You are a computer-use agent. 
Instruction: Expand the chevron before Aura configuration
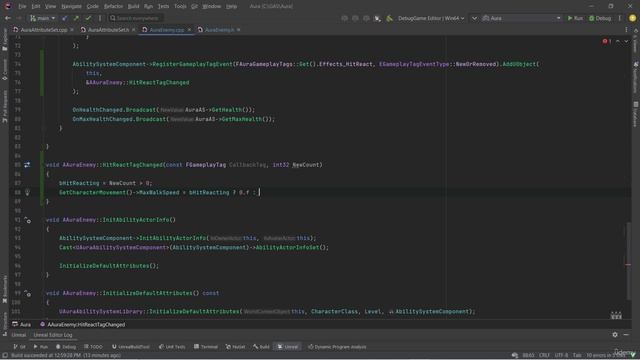(x=474, y=18)
